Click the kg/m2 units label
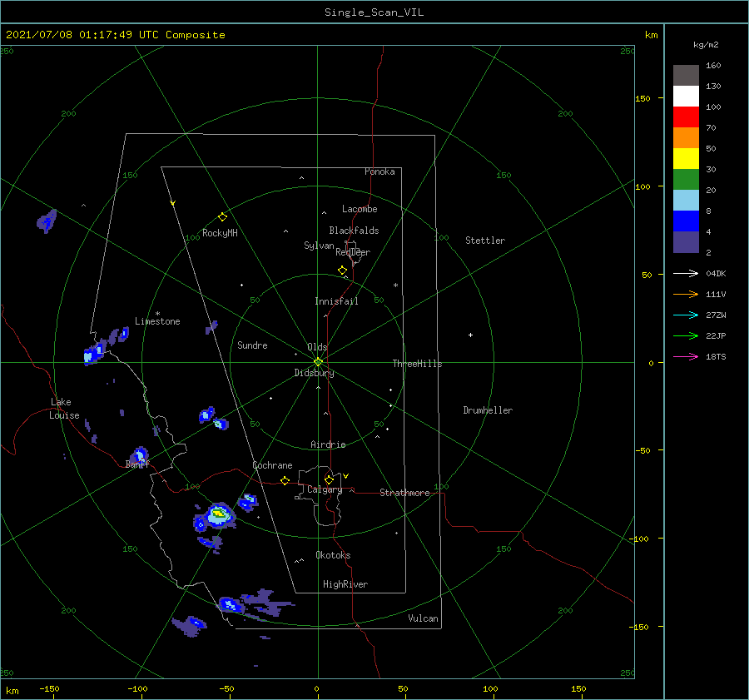The image size is (749, 700). click(x=706, y=45)
